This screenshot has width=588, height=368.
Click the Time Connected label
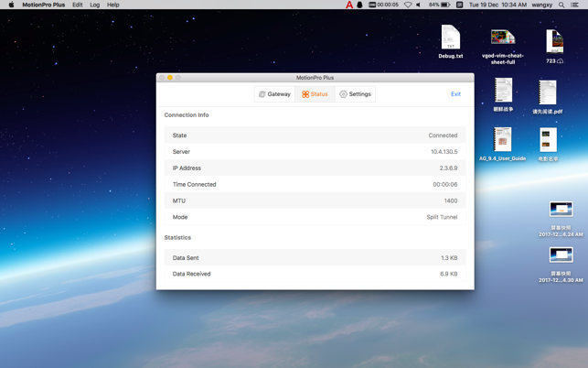pos(194,184)
